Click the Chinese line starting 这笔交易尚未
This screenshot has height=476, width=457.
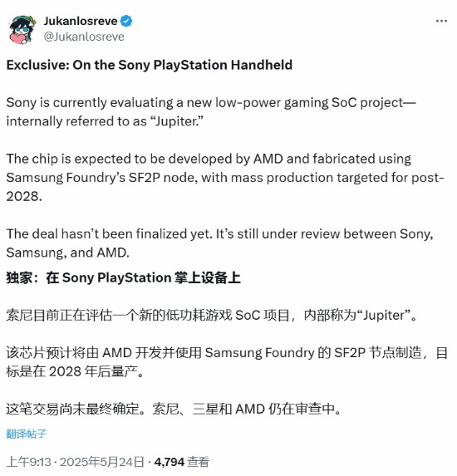[174, 409]
